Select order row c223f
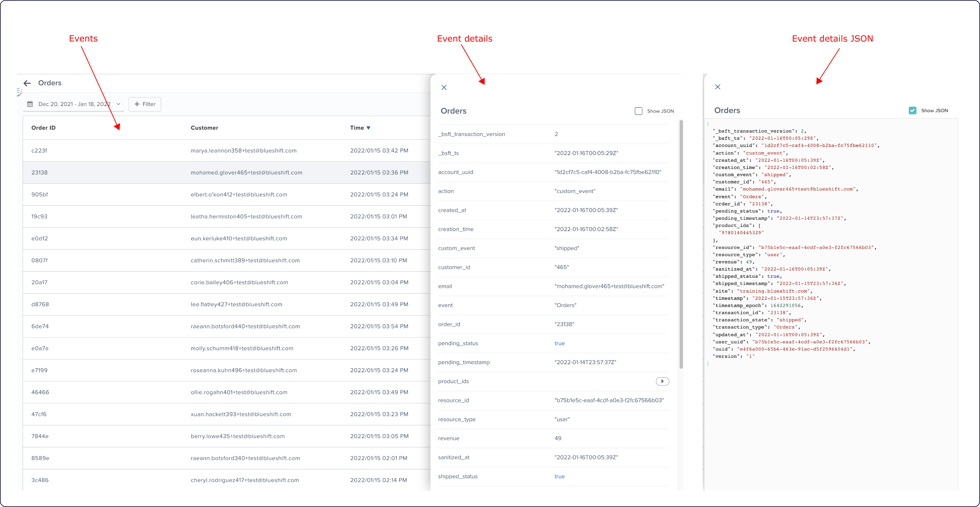 tap(226, 151)
